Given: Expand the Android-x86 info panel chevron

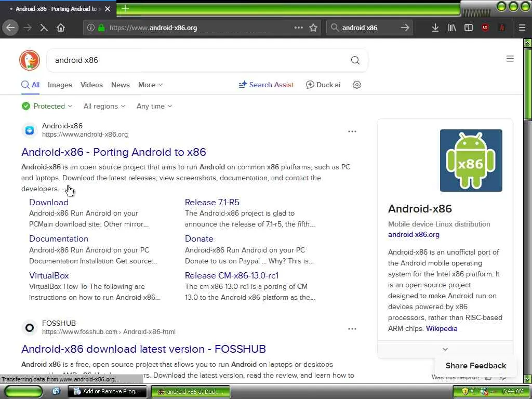Looking at the screenshot, I should (x=445, y=349).
